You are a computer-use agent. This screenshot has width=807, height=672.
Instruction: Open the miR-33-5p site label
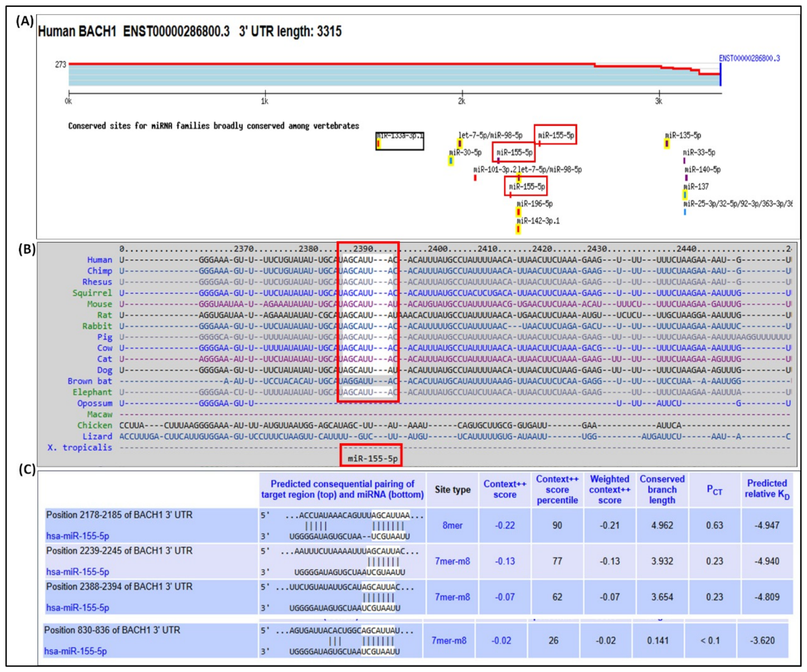(x=699, y=152)
